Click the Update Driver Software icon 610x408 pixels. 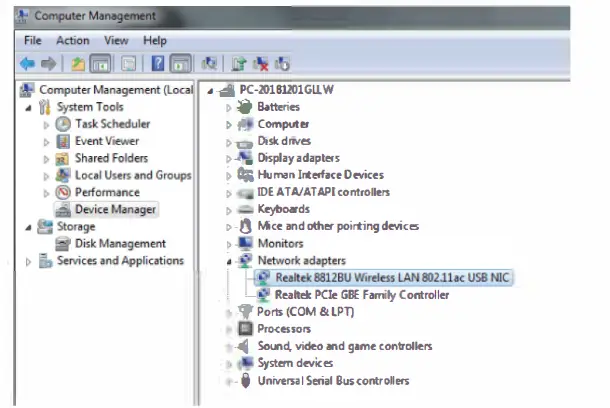point(239,63)
